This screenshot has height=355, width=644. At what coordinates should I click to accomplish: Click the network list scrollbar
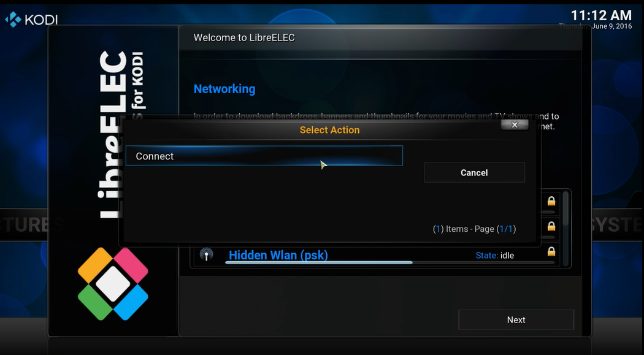(565, 228)
